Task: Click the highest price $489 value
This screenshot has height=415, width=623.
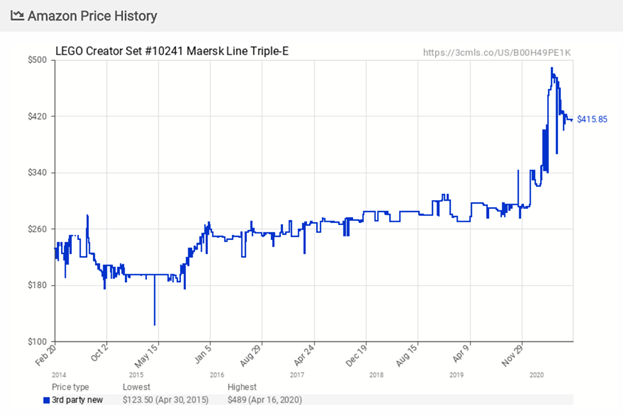Action: [263, 400]
